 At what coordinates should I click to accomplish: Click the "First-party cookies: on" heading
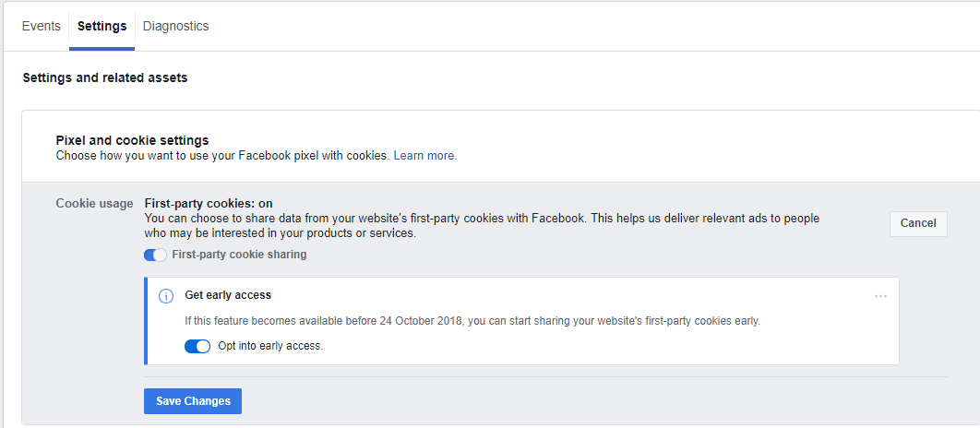(209, 203)
